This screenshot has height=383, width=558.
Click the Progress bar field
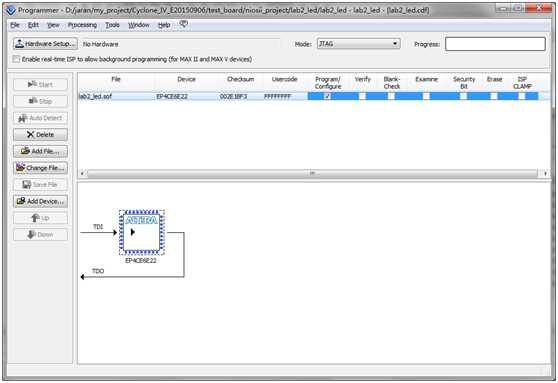[x=495, y=44]
